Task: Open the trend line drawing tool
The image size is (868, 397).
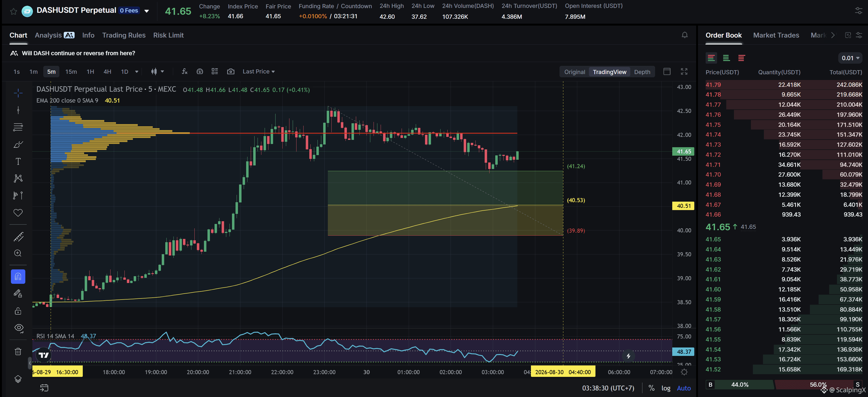Action: coord(18,110)
